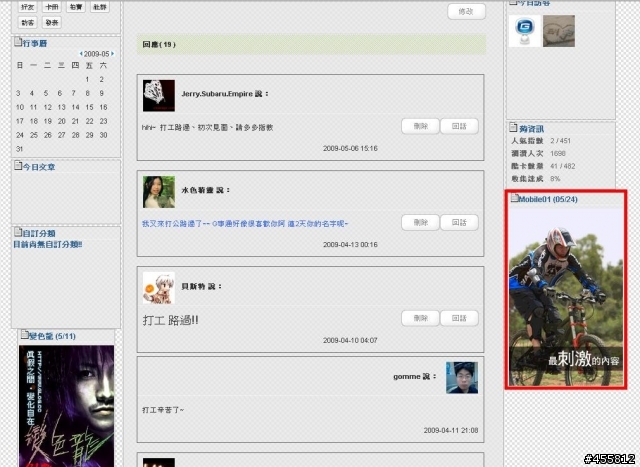Click the document icon beside 今日文章
The height and width of the screenshot is (467, 640).
(x=18, y=165)
